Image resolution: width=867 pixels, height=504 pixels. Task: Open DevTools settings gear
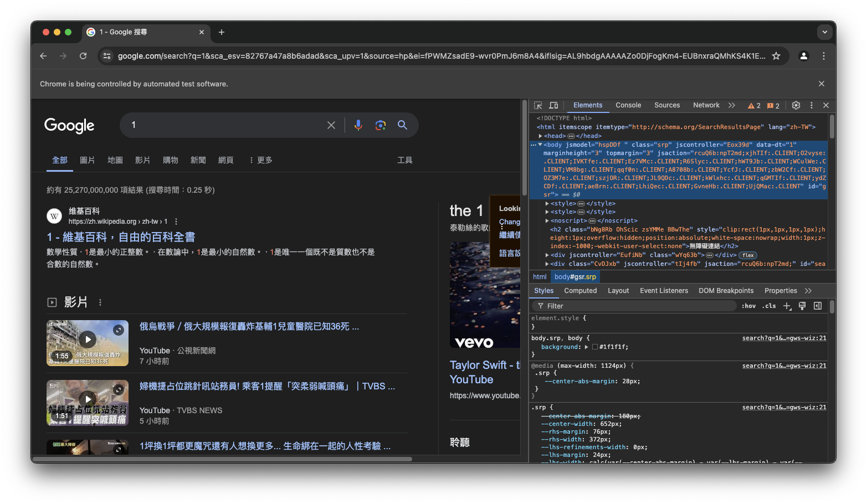point(796,105)
